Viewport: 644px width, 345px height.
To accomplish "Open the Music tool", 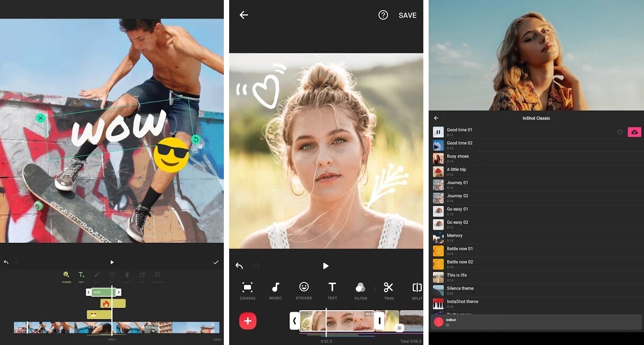I will pos(276,291).
